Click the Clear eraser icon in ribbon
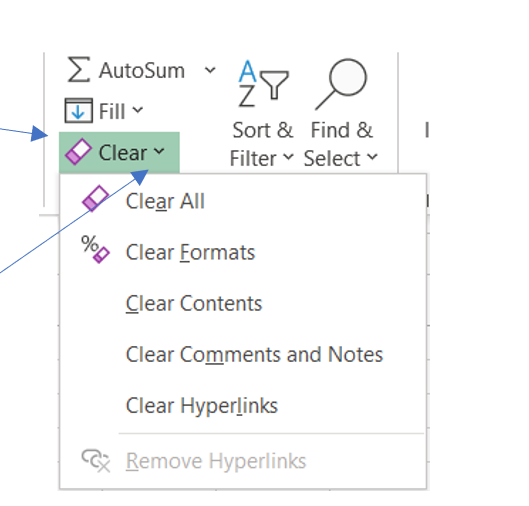Viewport: 529px width, 506px height. [78, 151]
